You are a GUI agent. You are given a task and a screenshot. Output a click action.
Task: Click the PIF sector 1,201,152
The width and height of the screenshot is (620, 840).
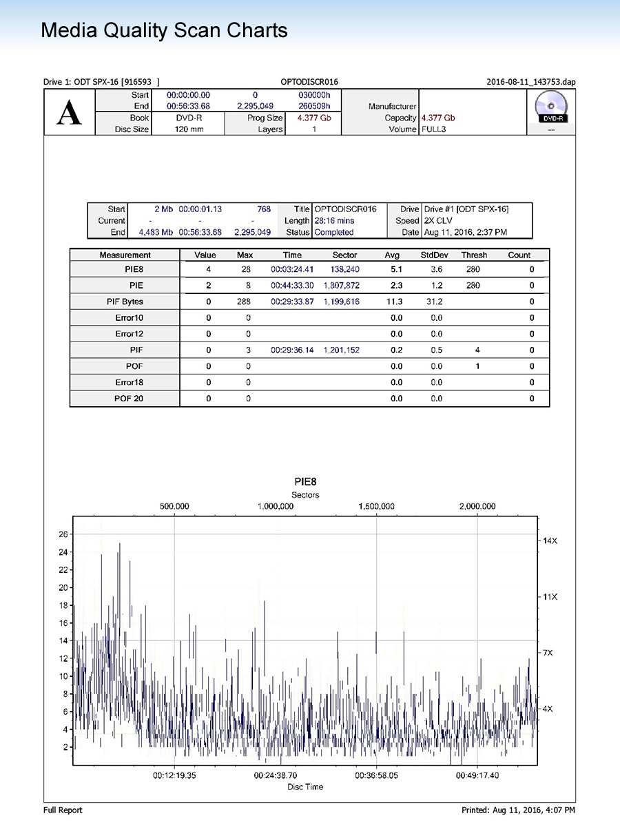tap(341, 350)
